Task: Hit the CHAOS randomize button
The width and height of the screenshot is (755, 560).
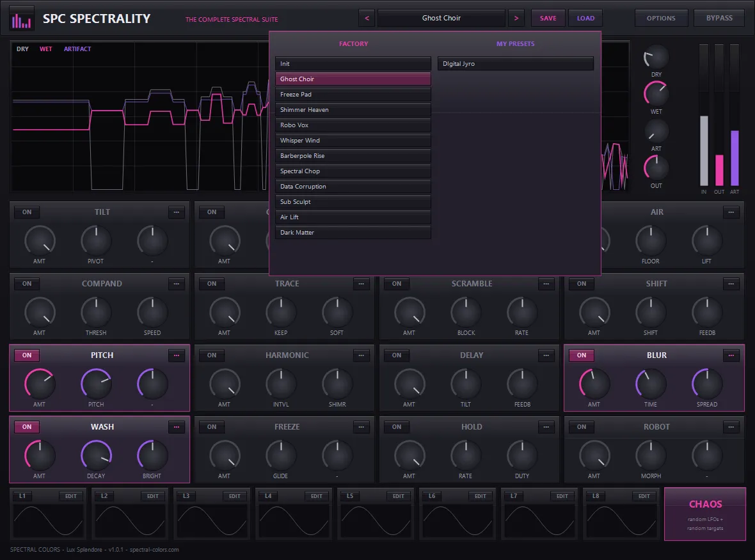Action: 705,515
